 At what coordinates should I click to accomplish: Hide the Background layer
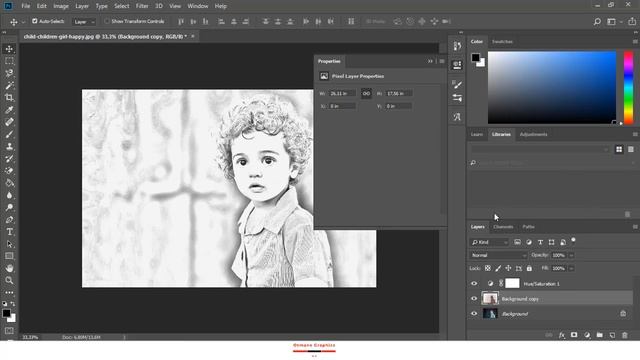(x=474, y=313)
